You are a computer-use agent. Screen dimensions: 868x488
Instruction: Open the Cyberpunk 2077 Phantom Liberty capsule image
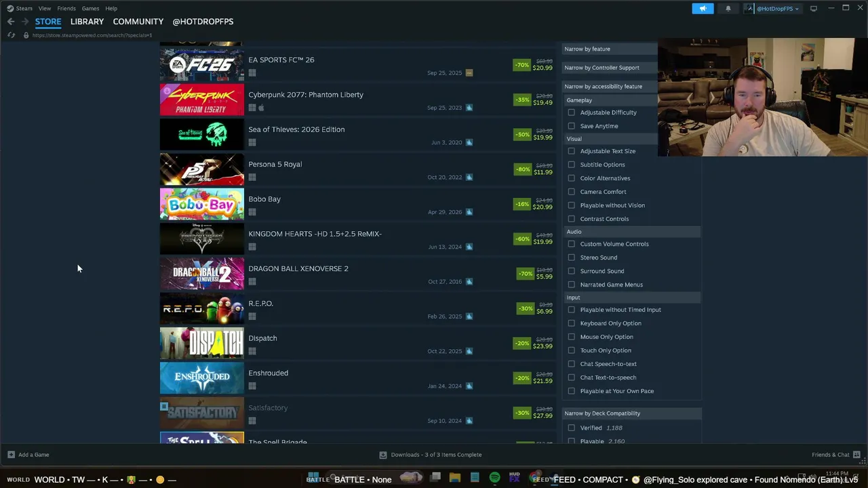pos(202,100)
